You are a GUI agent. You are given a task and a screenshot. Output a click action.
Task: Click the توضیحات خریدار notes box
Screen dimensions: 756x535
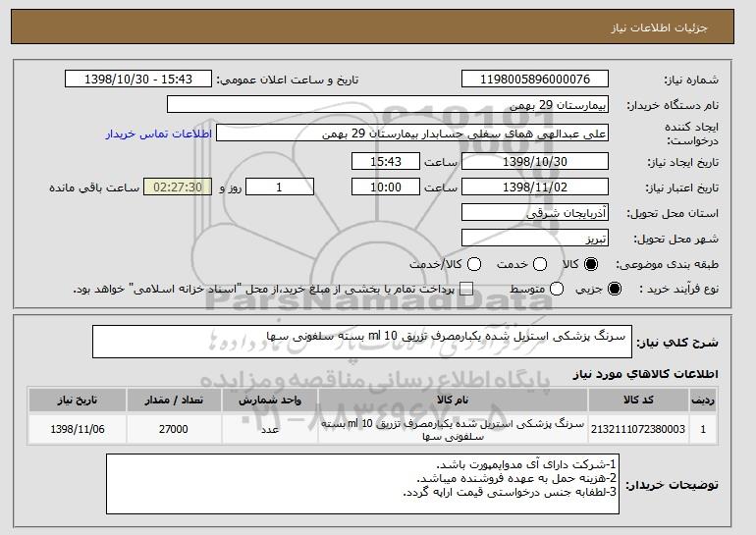[x=362, y=484]
